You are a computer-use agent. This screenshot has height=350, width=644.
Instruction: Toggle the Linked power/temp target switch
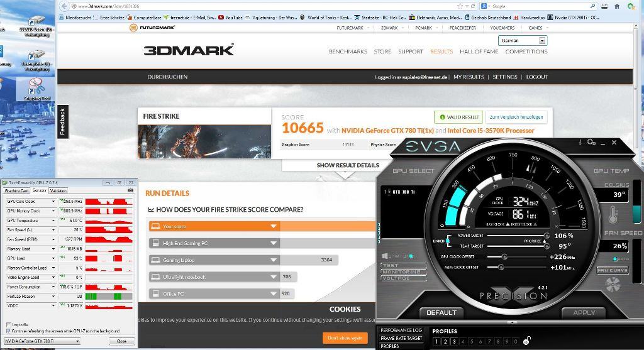point(448,241)
